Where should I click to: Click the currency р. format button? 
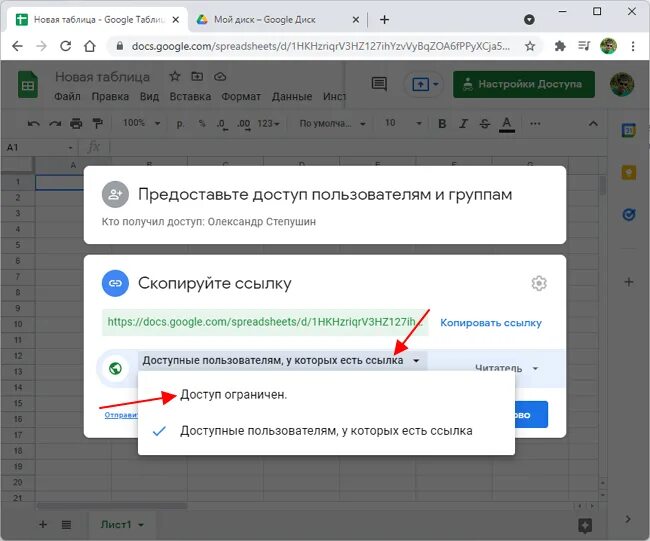(180, 124)
